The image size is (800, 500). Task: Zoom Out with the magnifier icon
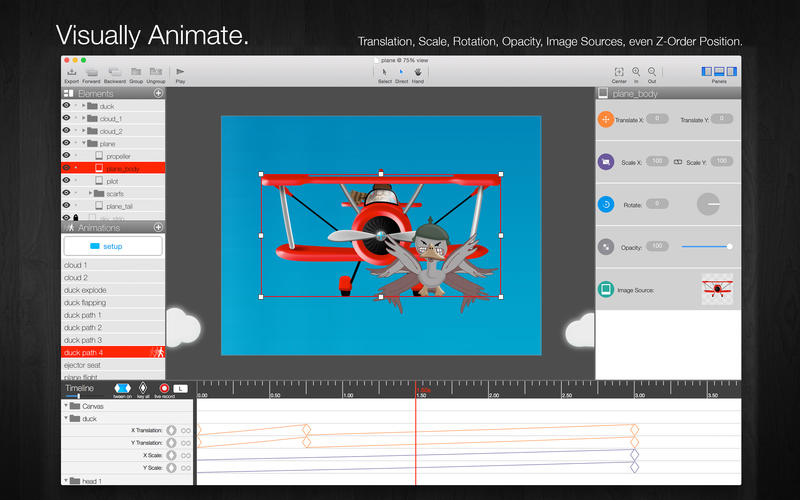[652, 72]
